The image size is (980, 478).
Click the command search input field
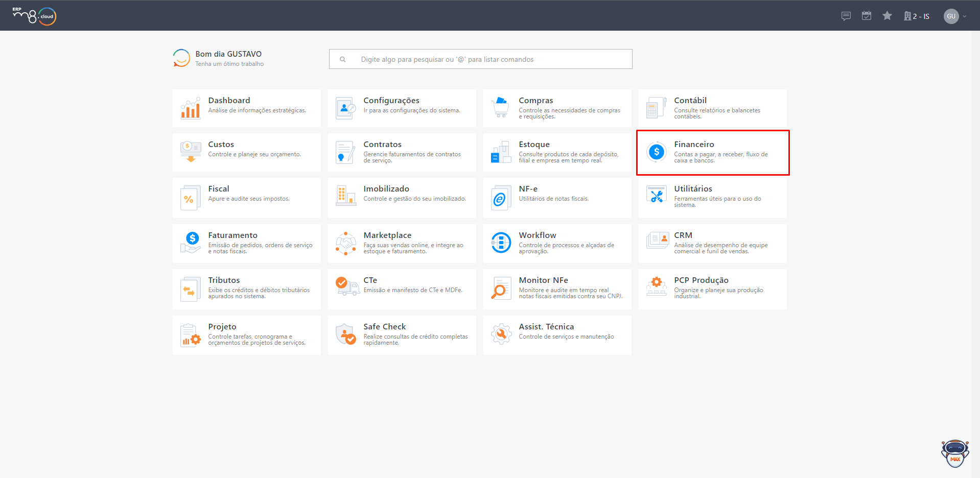[x=480, y=59]
